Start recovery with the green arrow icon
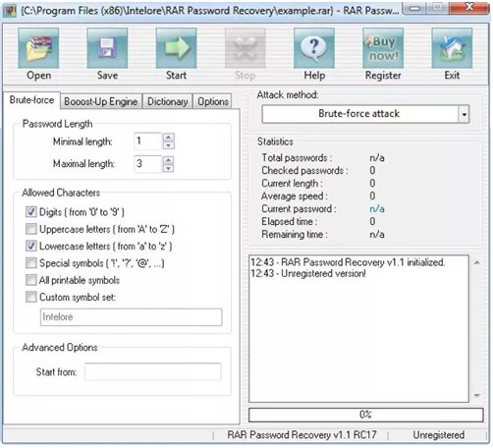Screen dimensions: 493x448 click(x=176, y=48)
